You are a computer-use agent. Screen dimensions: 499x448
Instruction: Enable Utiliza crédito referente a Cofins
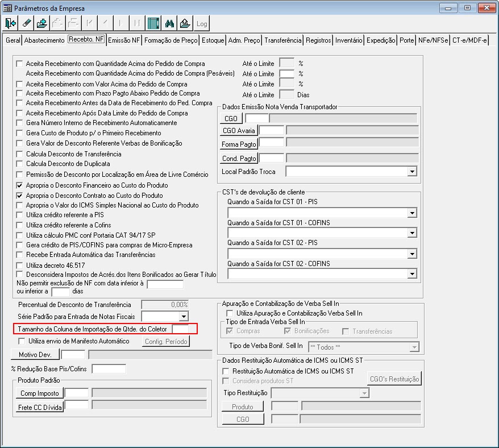click(20, 225)
